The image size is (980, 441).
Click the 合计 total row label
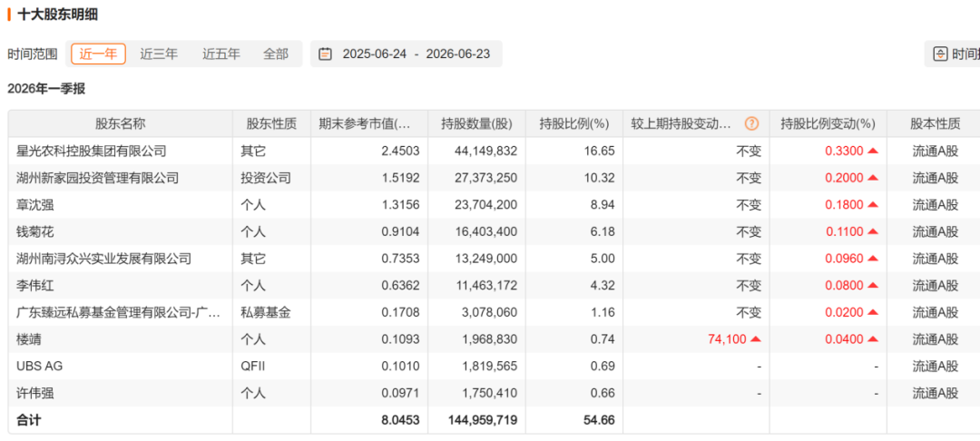coord(29,420)
